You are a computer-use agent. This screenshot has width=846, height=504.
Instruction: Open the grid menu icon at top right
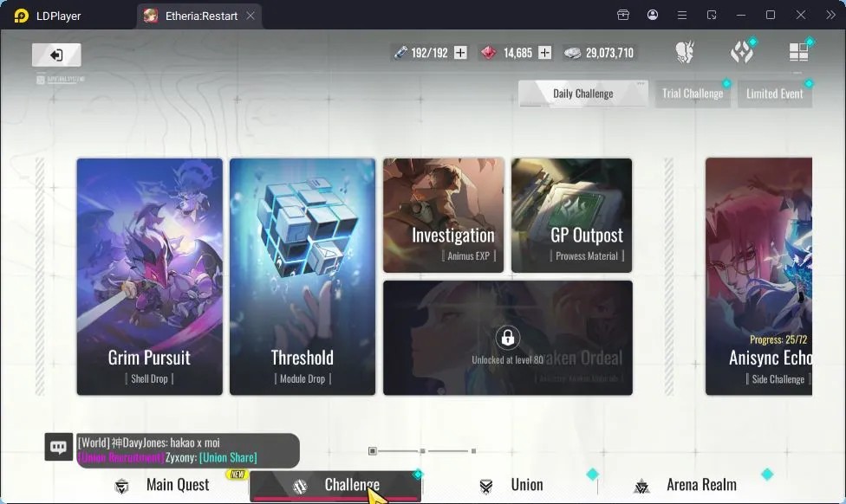[x=799, y=52]
